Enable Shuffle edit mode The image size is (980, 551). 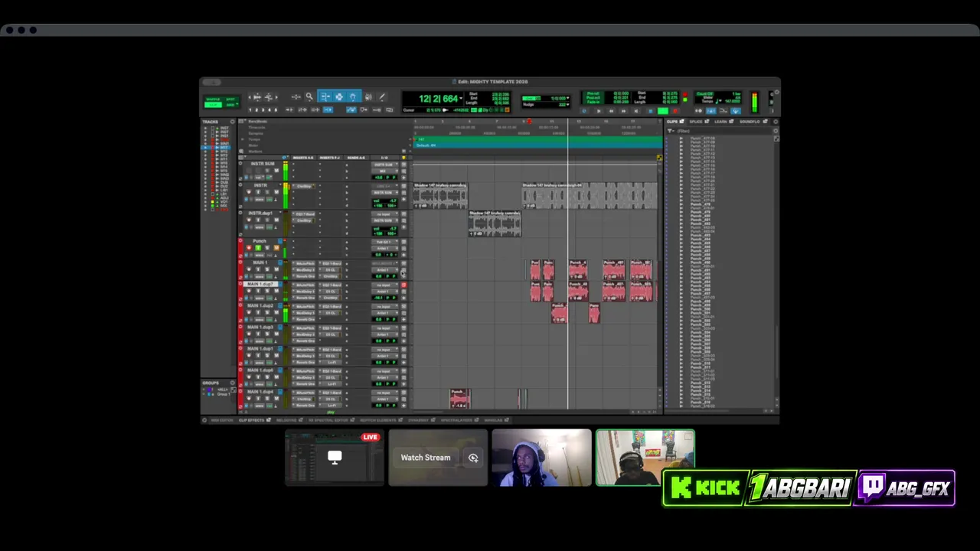pyautogui.click(x=213, y=99)
